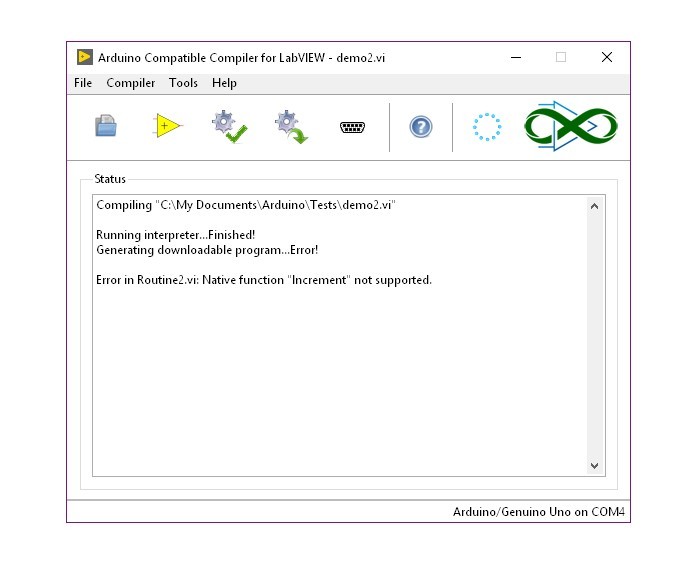
Task: Compile and download using gear with arrow
Action: [x=291, y=126]
